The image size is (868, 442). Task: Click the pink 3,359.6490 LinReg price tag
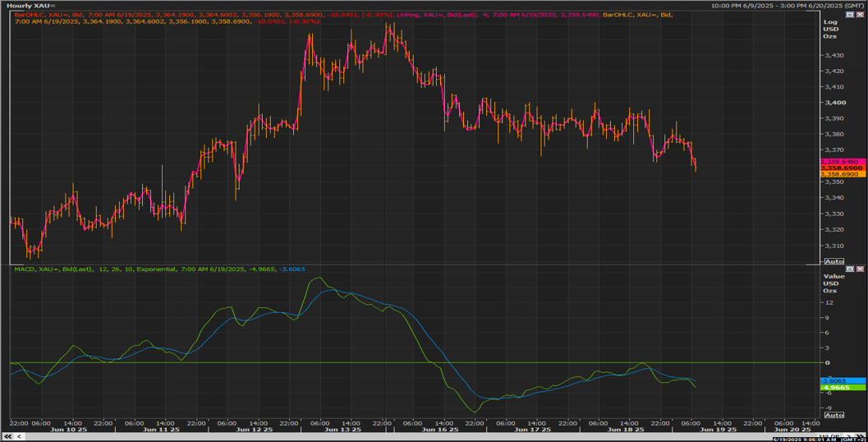(843, 162)
